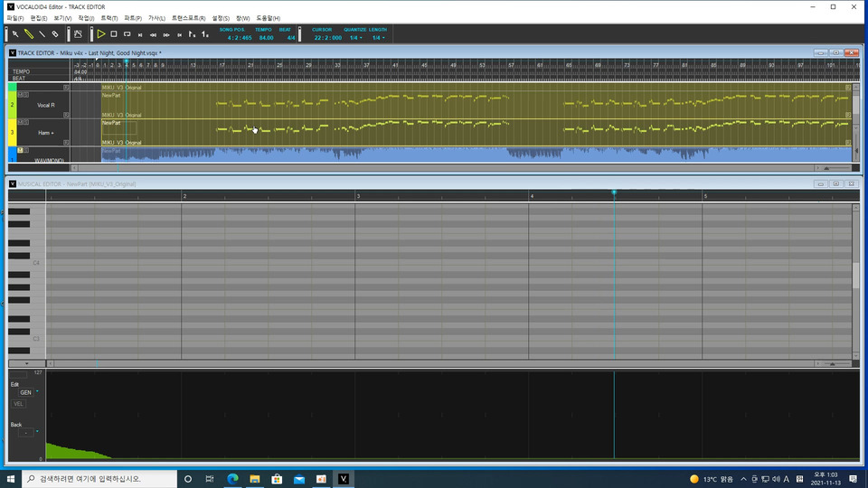The width and height of the screenshot is (868, 488).
Task: Click the lime color strip of track 2
Action: 12,105
